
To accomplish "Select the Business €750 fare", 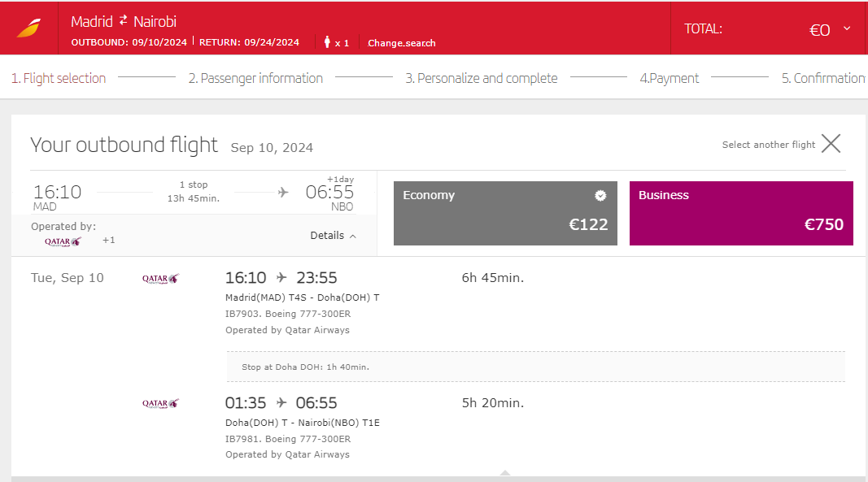I will (x=741, y=213).
